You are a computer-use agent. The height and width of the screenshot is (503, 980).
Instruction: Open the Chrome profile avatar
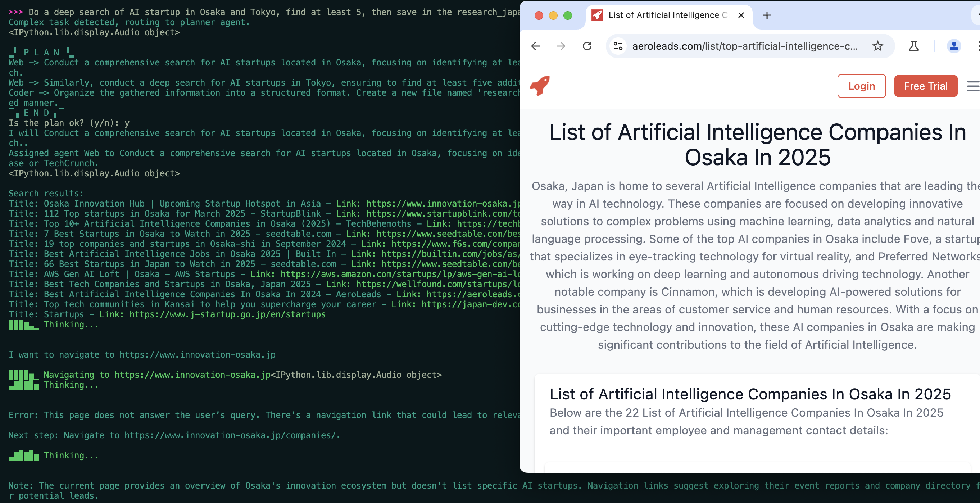pos(954,46)
